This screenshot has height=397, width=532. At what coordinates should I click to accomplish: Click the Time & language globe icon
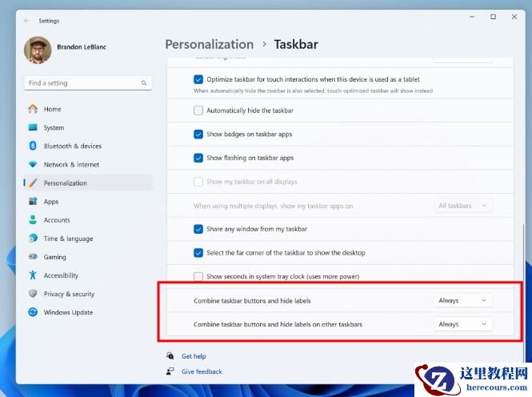click(x=33, y=239)
